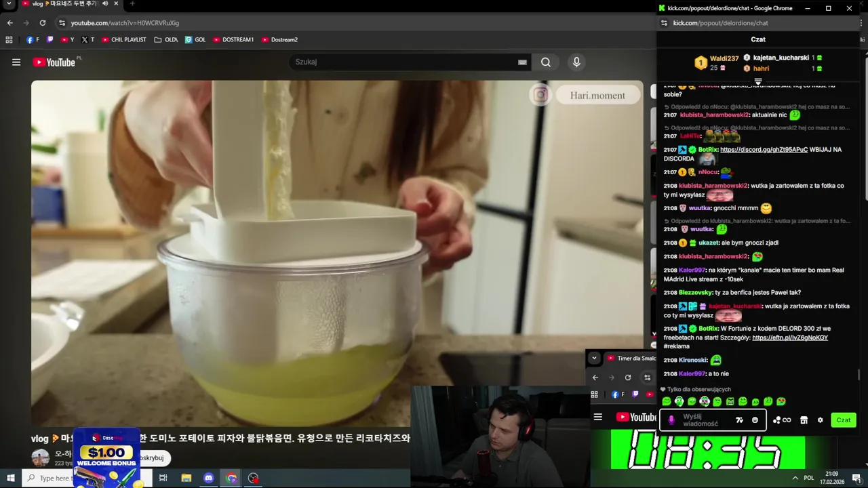Open the X T bookmark
Screen dimensions: 868x488
tap(88, 40)
